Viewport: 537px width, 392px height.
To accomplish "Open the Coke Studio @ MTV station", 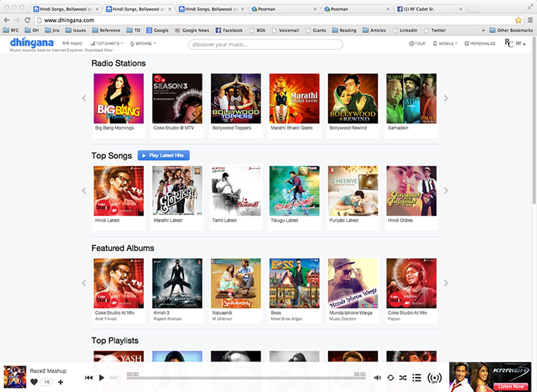I will (177, 98).
